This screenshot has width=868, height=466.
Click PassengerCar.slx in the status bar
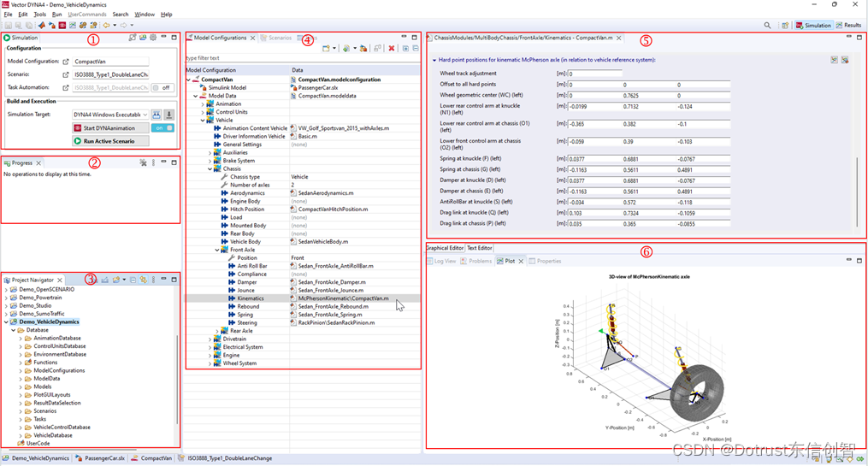(100, 458)
